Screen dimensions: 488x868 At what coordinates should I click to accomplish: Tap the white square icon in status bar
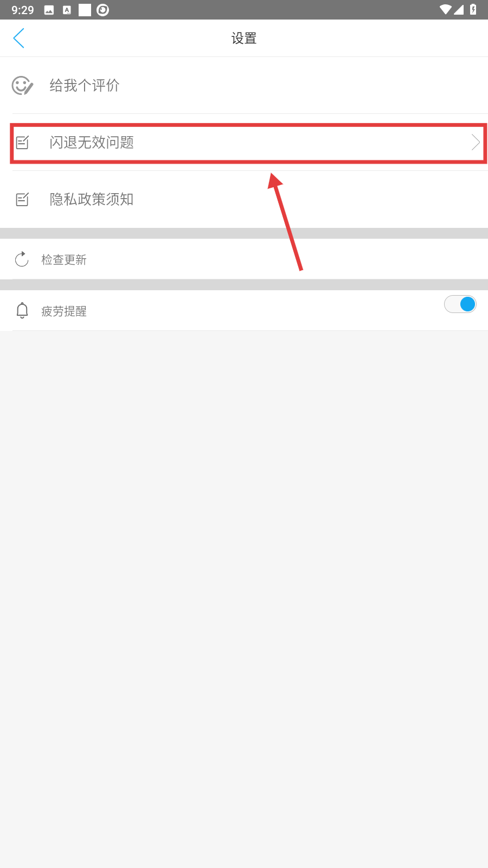click(x=85, y=10)
